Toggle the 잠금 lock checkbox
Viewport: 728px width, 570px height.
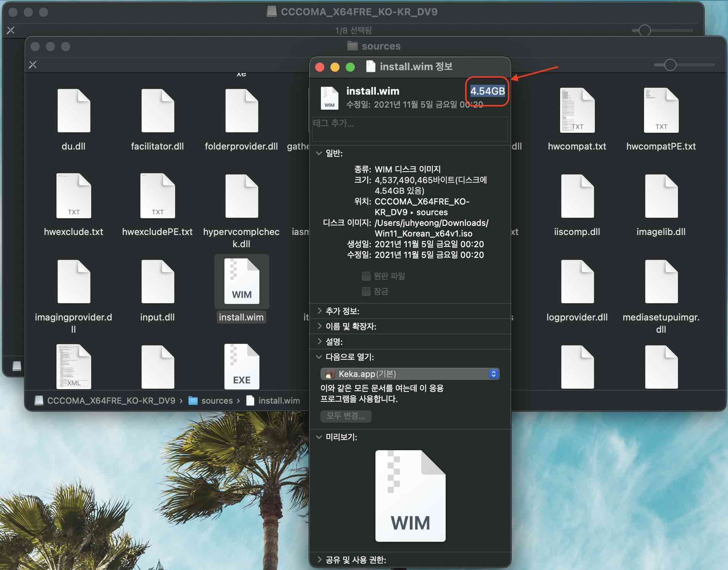point(366,291)
